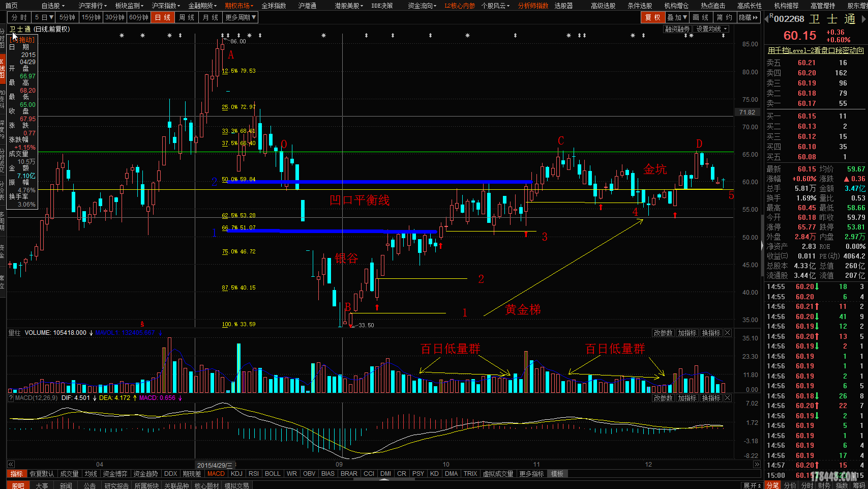The height and width of the screenshot is (489, 868).
Task: Toggle 简约 simplified view
Action: pos(724,17)
